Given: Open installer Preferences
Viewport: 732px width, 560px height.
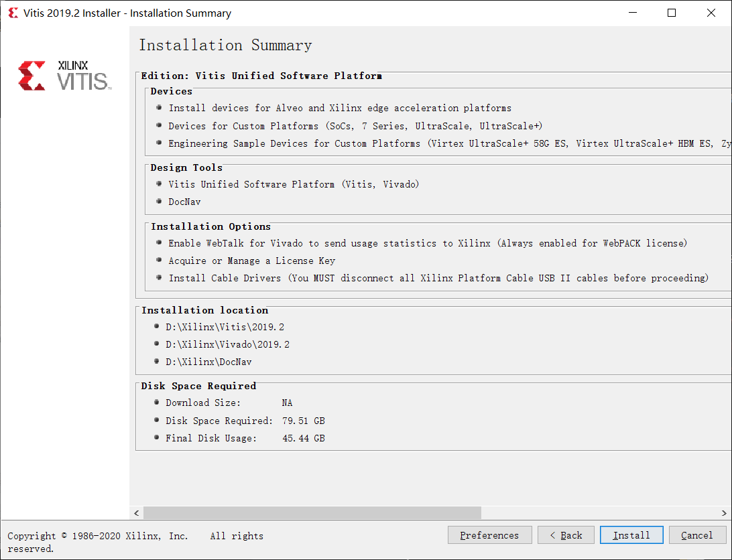Looking at the screenshot, I should pyautogui.click(x=490, y=535).
